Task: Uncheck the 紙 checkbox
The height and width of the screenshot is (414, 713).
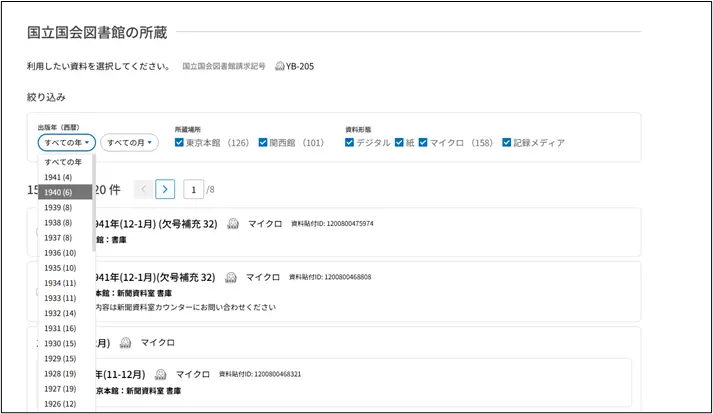Action: tap(399, 143)
